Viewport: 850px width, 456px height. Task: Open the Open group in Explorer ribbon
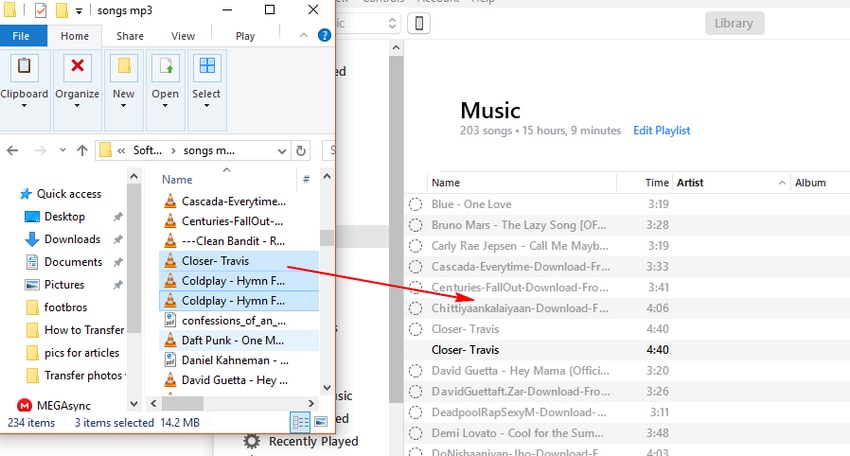point(165,81)
